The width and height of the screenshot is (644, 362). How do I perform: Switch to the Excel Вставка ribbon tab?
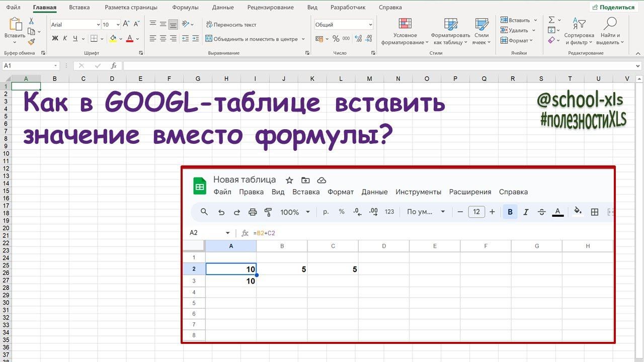pos(79,8)
